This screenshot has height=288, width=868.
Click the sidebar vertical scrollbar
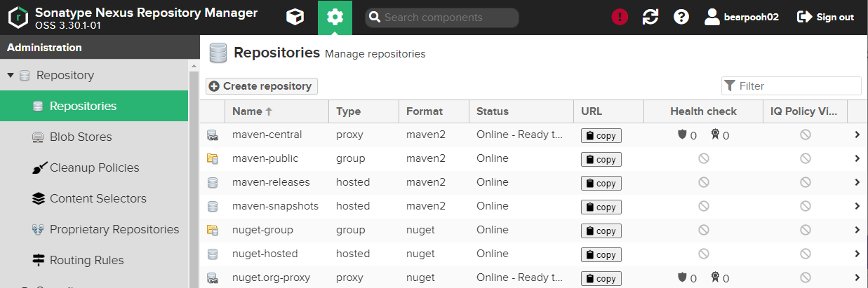pyautogui.click(x=194, y=174)
